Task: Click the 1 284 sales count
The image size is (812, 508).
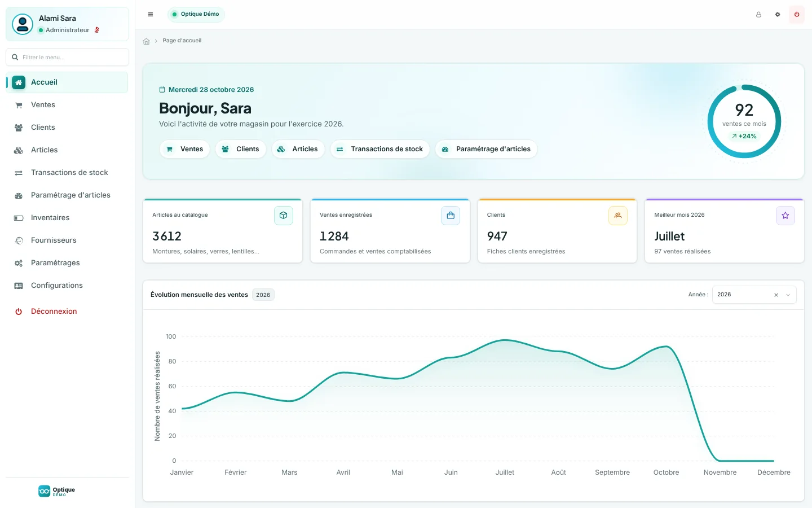Action: coord(334,236)
